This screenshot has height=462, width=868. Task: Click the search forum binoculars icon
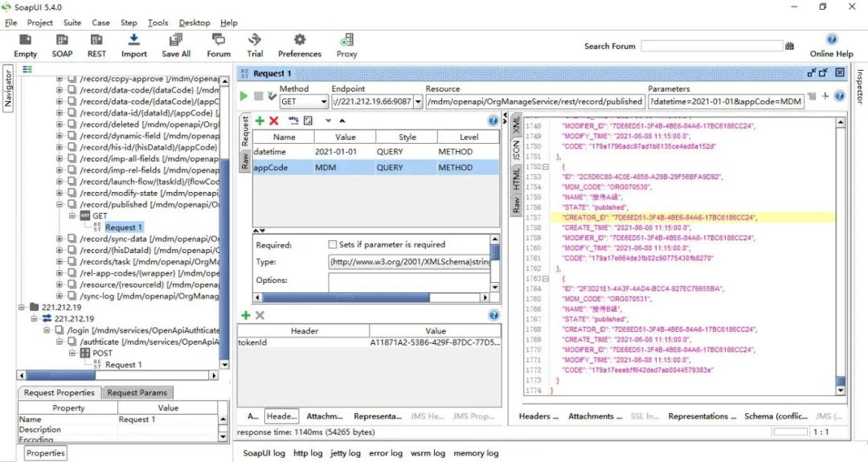pyautogui.click(x=789, y=46)
